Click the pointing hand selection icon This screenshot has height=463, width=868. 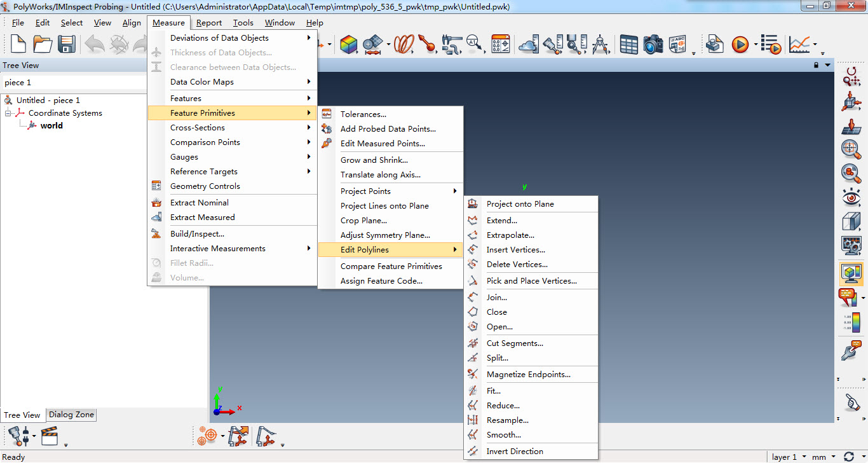click(x=851, y=402)
